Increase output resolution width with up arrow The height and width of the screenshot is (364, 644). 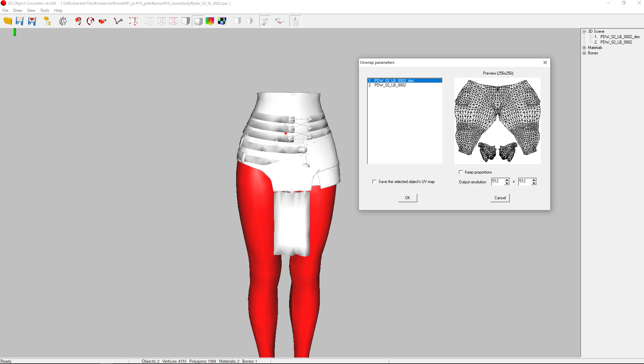[507, 180]
